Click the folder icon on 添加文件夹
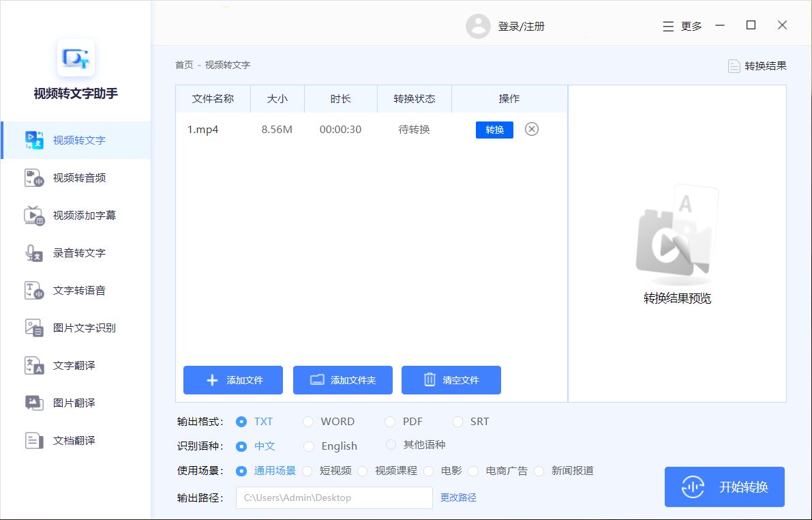Image resolution: width=812 pixels, height=520 pixels. point(317,380)
